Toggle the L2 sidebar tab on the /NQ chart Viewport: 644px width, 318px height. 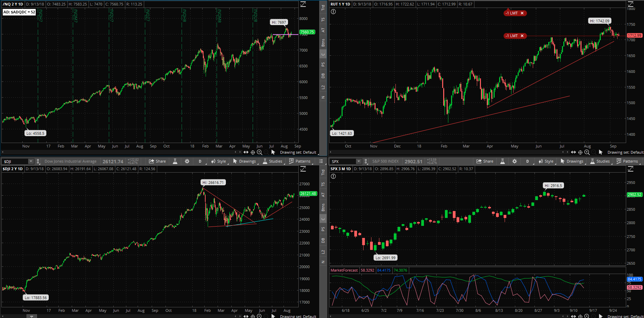click(323, 87)
